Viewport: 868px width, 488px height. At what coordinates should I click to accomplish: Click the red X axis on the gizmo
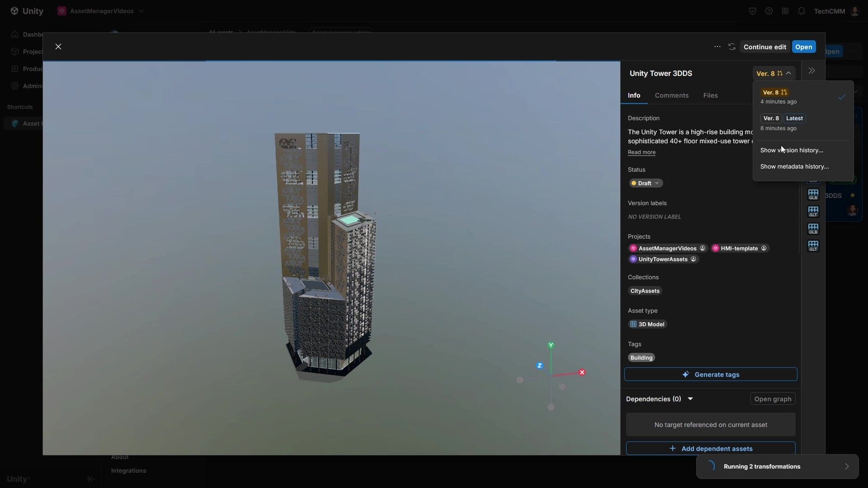[582, 372]
